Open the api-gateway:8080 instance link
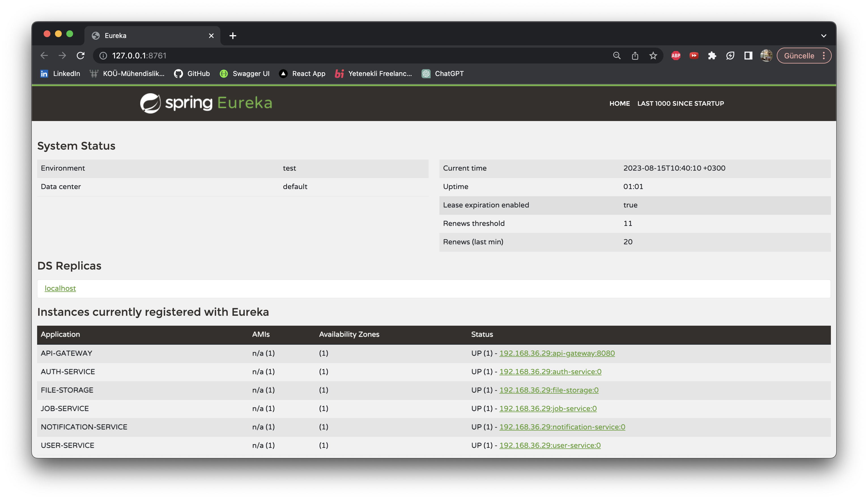 click(557, 353)
